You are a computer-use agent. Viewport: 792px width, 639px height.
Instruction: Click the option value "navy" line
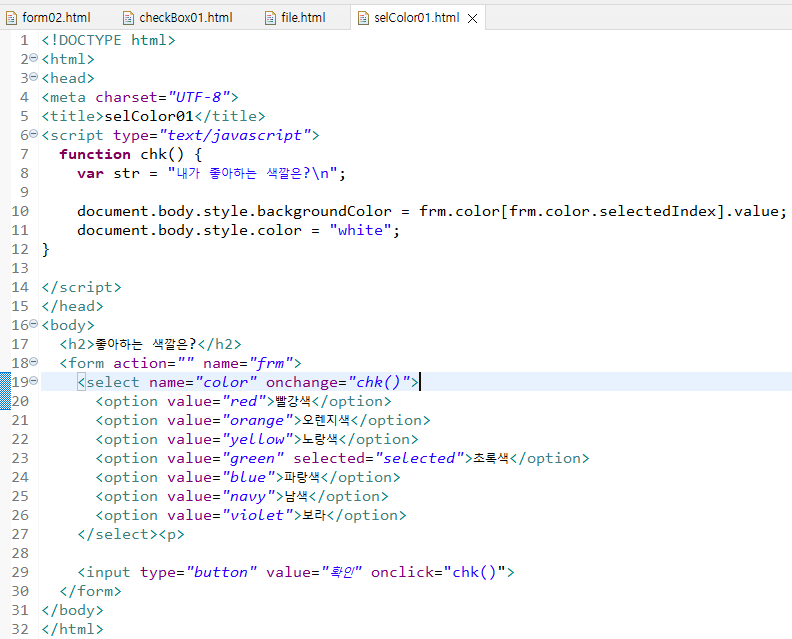pos(242,496)
